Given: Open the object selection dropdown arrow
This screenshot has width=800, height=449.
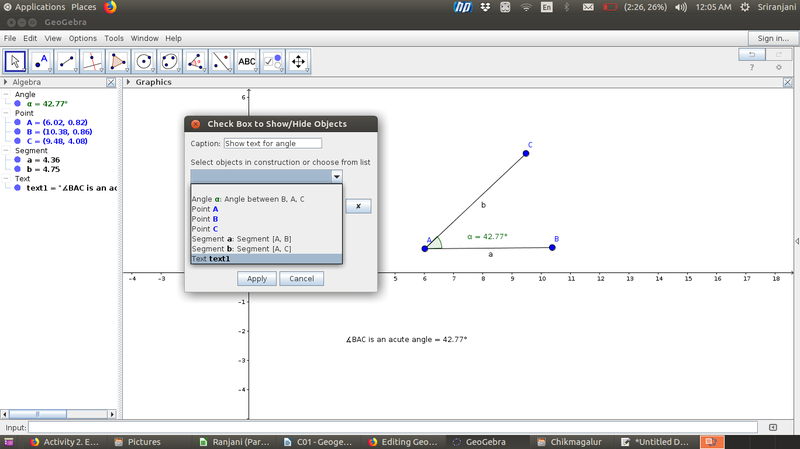Looking at the screenshot, I should (336, 176).
